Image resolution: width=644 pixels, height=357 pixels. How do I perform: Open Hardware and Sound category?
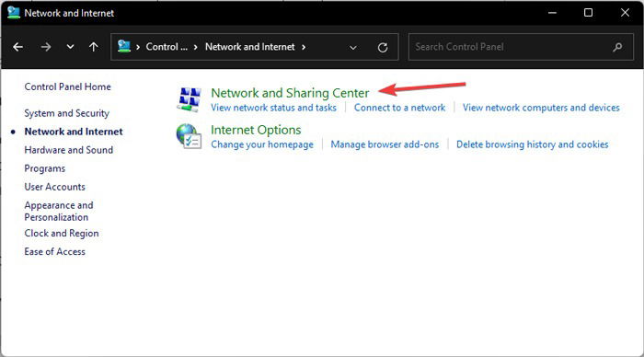point(69,150)
